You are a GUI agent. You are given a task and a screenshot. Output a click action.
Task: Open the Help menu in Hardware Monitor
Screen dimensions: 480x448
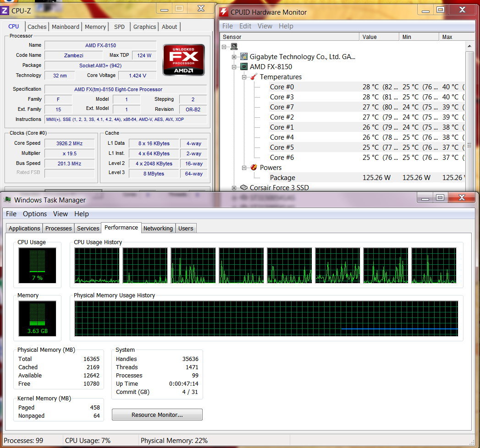(x=286, y=26)
